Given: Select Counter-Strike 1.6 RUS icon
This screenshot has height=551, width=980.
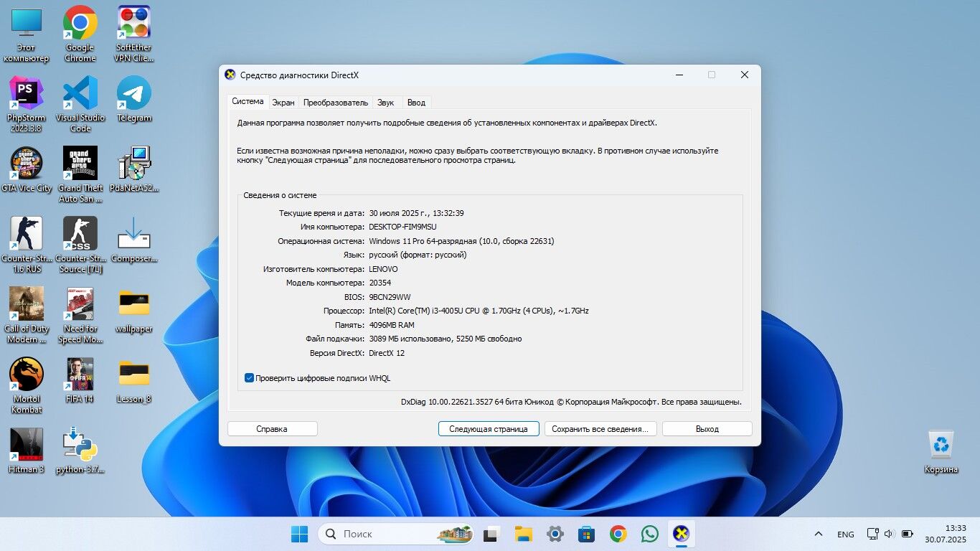Looking at the screenshot, I should pos(27,245).
